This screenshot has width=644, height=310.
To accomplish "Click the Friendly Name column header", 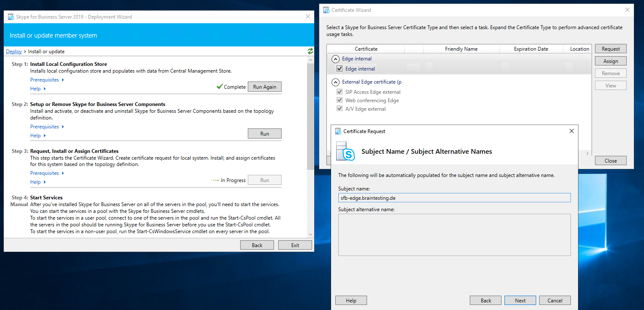I will [x=461, y=49].
